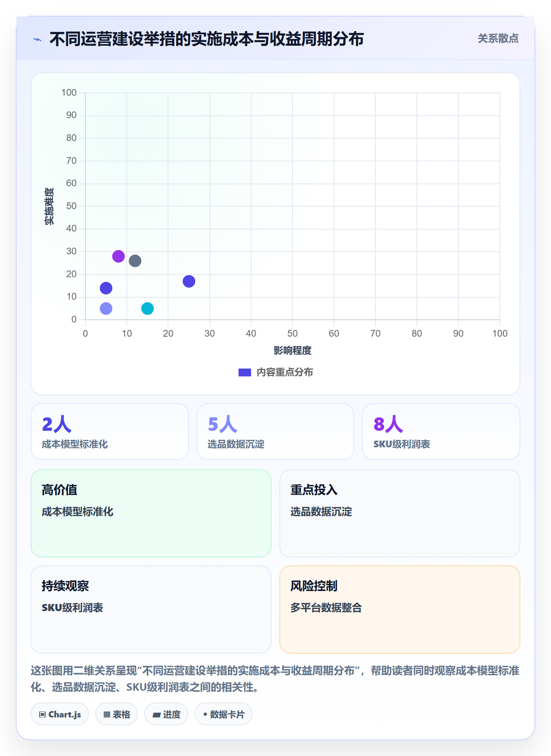Click the 实施难度 y-axis title

[x=49, y=206]
